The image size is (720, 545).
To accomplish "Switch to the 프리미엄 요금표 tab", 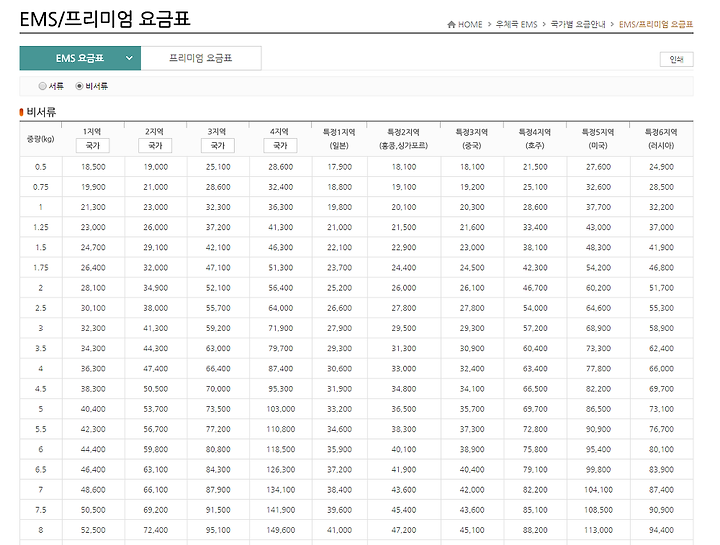I will point(201,58).
